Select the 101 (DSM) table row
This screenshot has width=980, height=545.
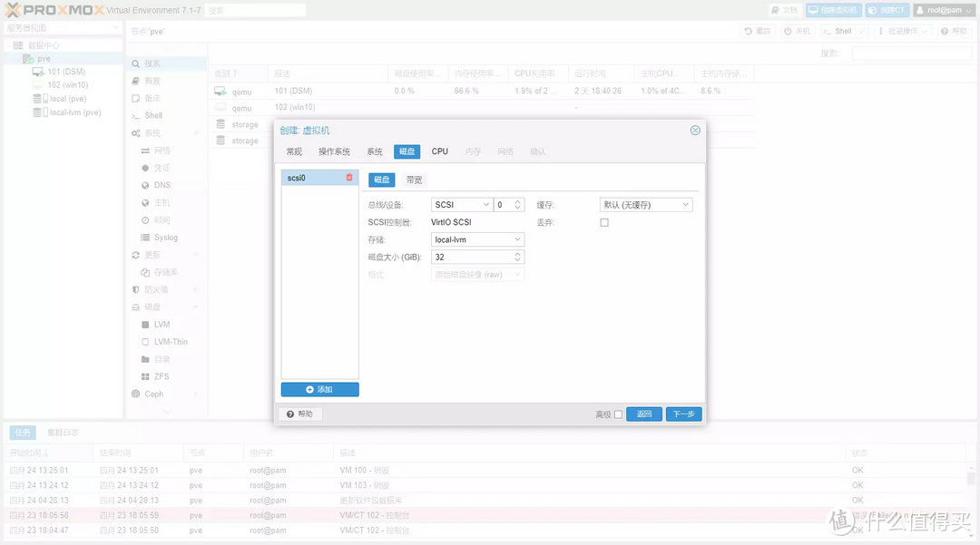coord(481,92)
